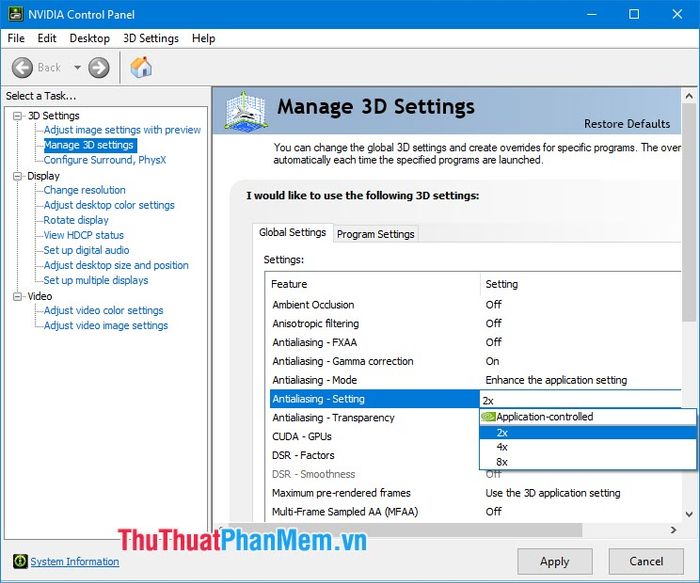
Task: Select Antialiasing - Mode row
Action: [x=475, y=380]
